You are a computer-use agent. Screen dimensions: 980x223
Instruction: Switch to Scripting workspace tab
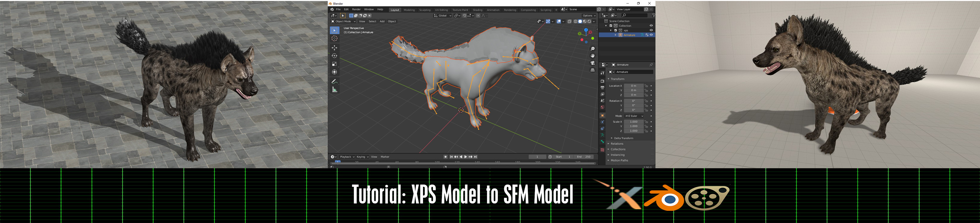[x=545, y=10]
